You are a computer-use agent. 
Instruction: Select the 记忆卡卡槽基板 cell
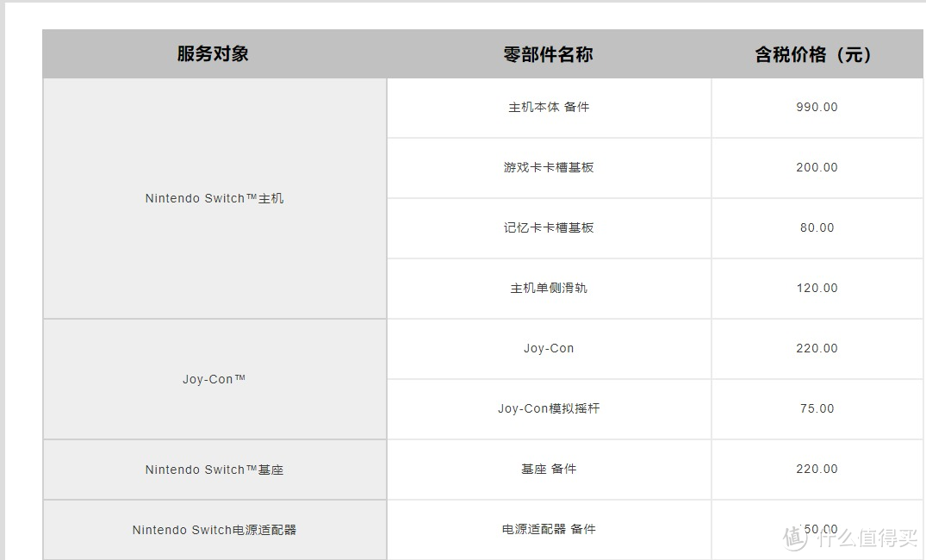click(x=549, y=228)
